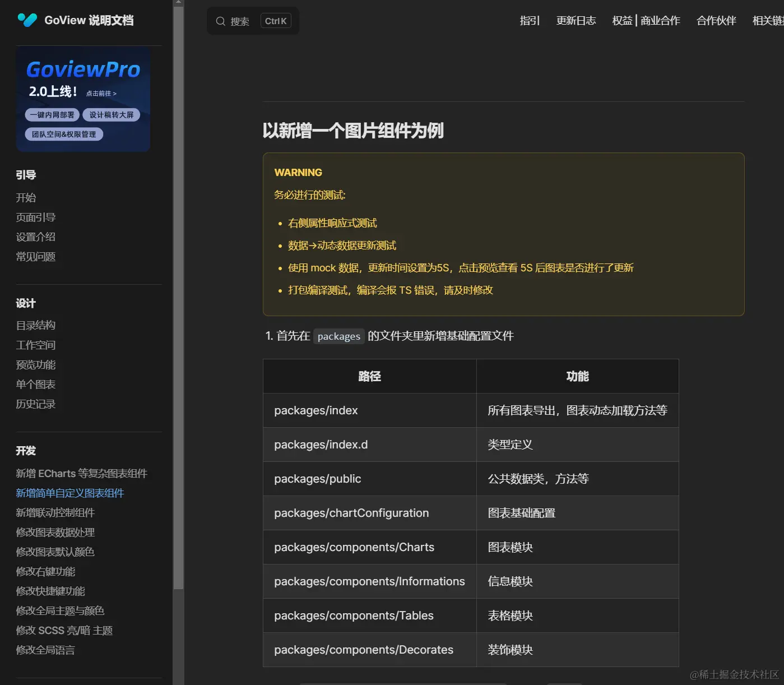This screenshot has width=784, height=685.
Task: Open the 相关链接 nav item
Action: 768,21
